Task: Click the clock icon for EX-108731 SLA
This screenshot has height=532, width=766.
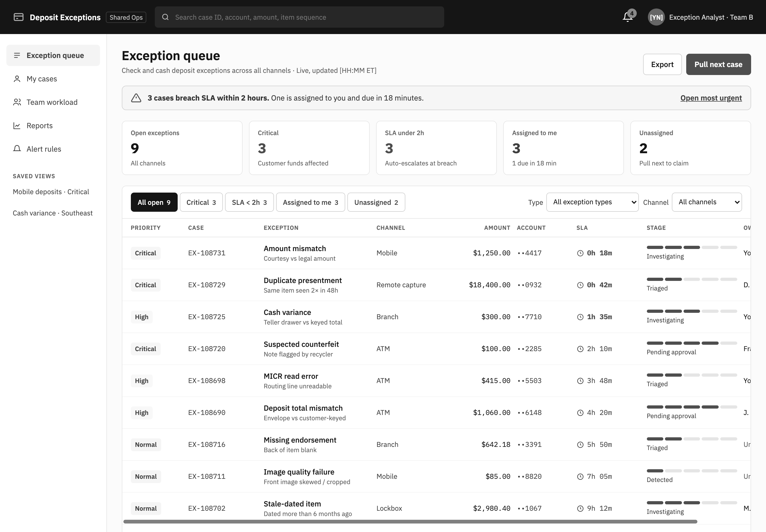Action: [580, 253]
